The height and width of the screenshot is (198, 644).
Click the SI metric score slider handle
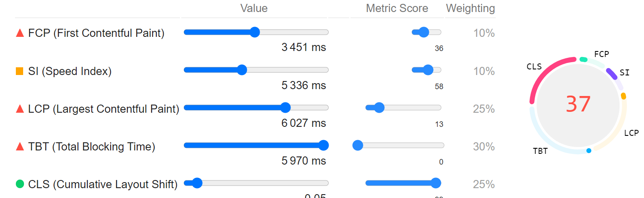coord(428,70)
